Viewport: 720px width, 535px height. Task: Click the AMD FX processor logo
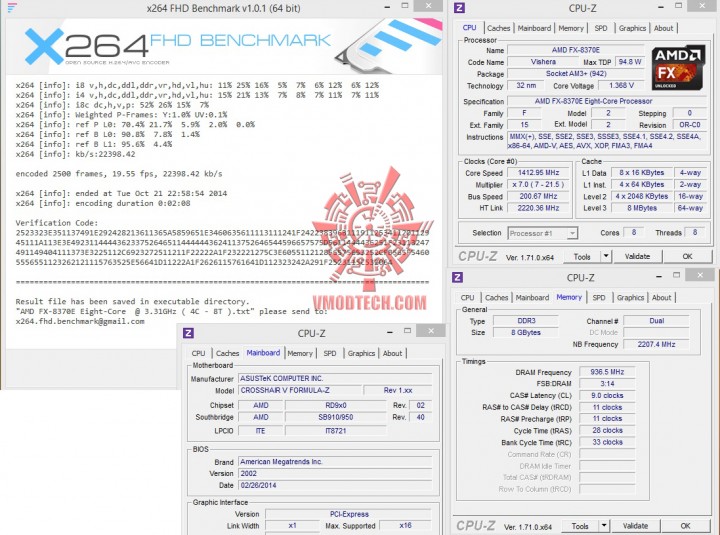click(678, 68)
